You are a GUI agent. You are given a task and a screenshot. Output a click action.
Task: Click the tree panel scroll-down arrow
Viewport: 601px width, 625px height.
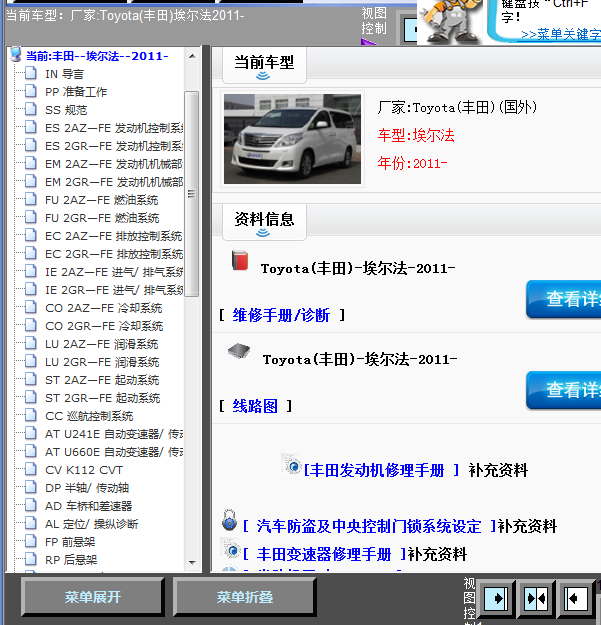click(x=192, y=563)
